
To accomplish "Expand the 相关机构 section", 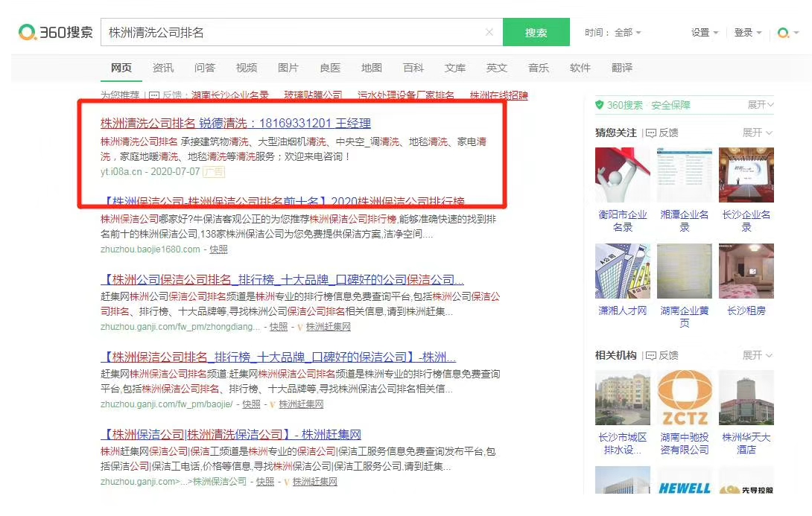I will 758,356.
